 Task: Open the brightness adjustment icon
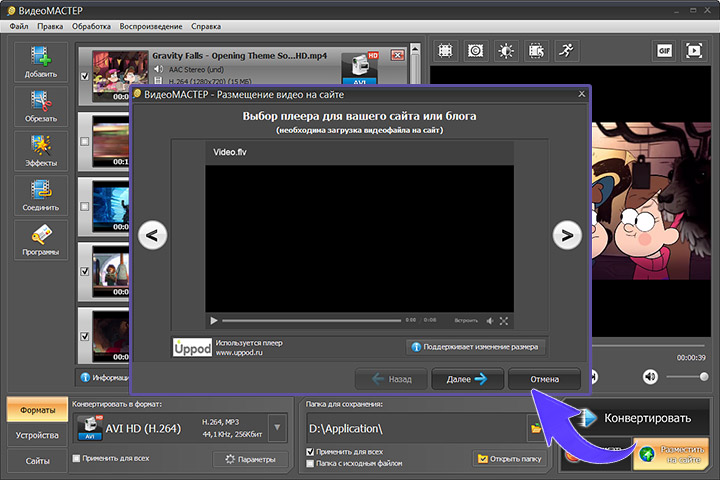[x=506, y=51]
